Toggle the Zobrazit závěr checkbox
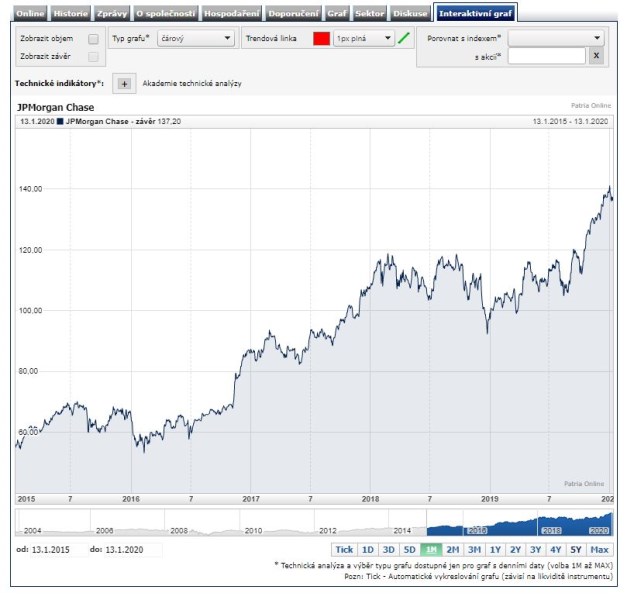The height and width of the screenshot is (600, 634). click(x=93, y=57)
